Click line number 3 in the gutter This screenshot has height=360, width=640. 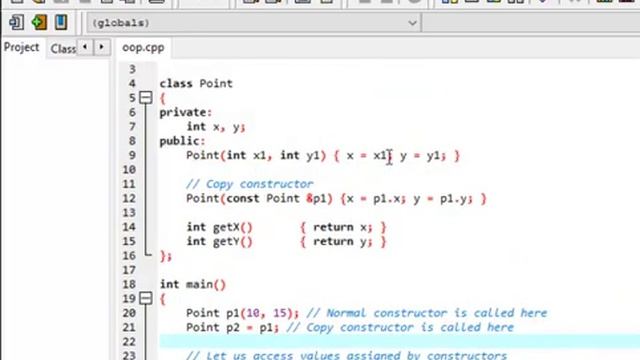tap(132, 69)
